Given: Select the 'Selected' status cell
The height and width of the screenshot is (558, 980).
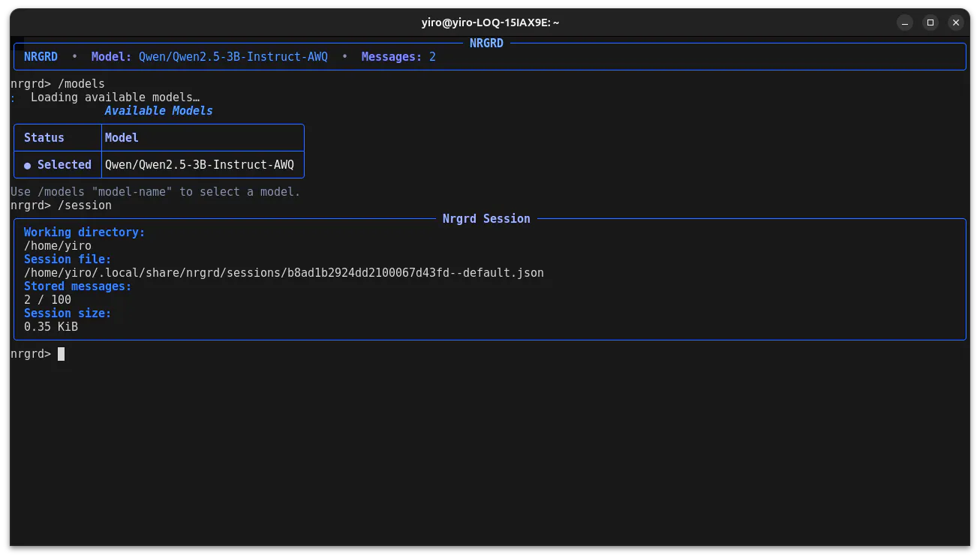Looking at the screenshot, I should (58, 165).
